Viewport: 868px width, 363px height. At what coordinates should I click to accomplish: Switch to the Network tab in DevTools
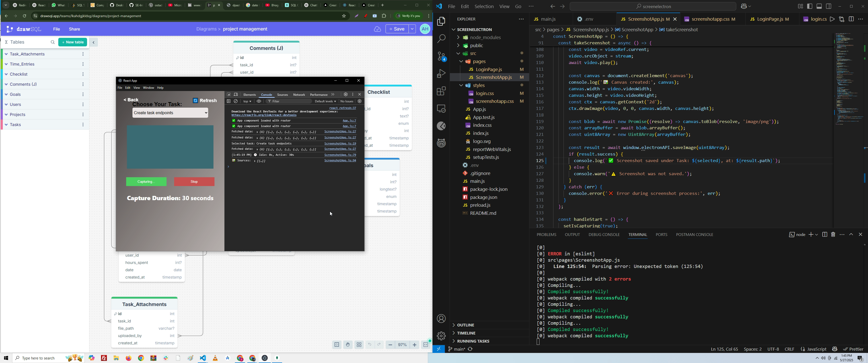[x=299, y=95]
